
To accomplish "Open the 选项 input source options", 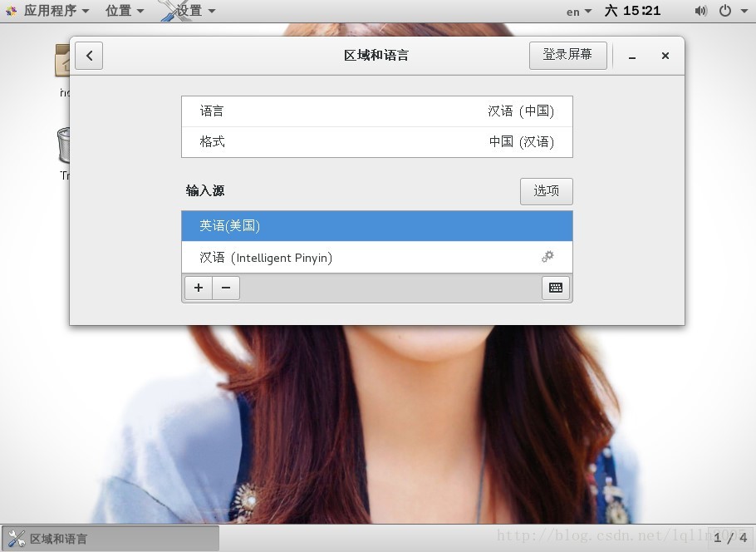I will pos(546,191).
